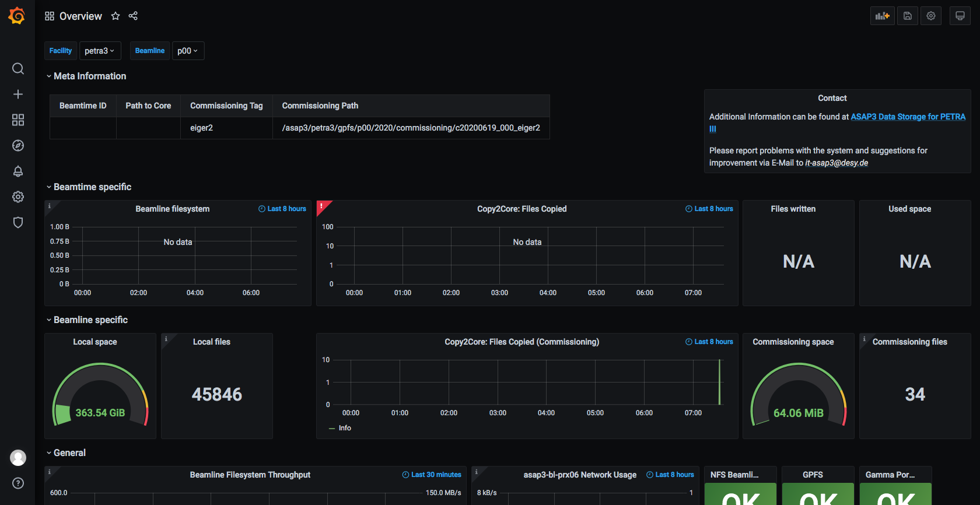Collapse the Meta Information row

89,76
